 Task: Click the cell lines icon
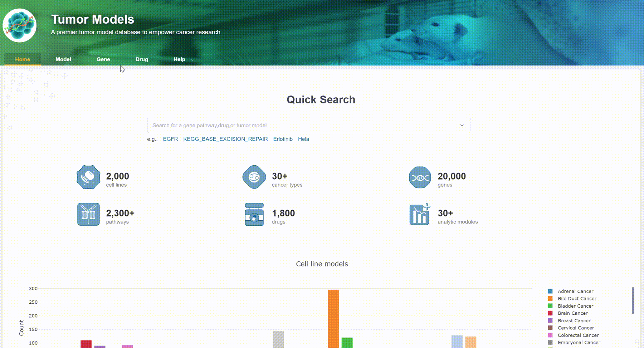point(88,177)
